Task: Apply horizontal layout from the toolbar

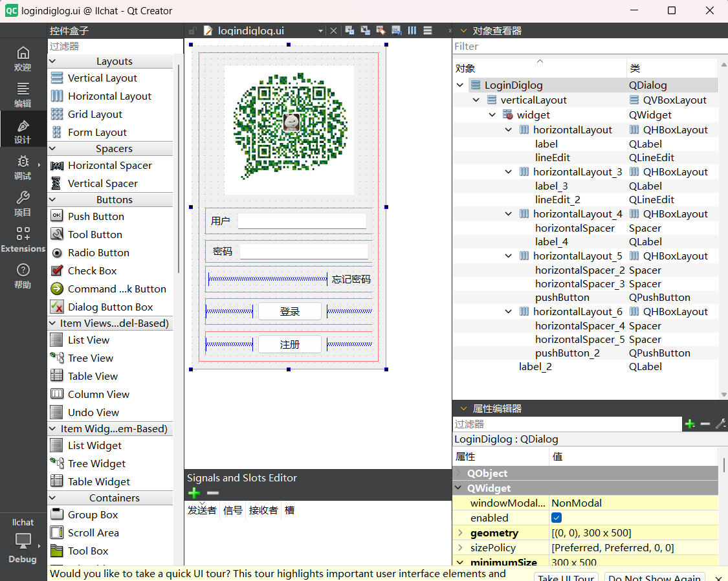Action: (x=412, y=30)
